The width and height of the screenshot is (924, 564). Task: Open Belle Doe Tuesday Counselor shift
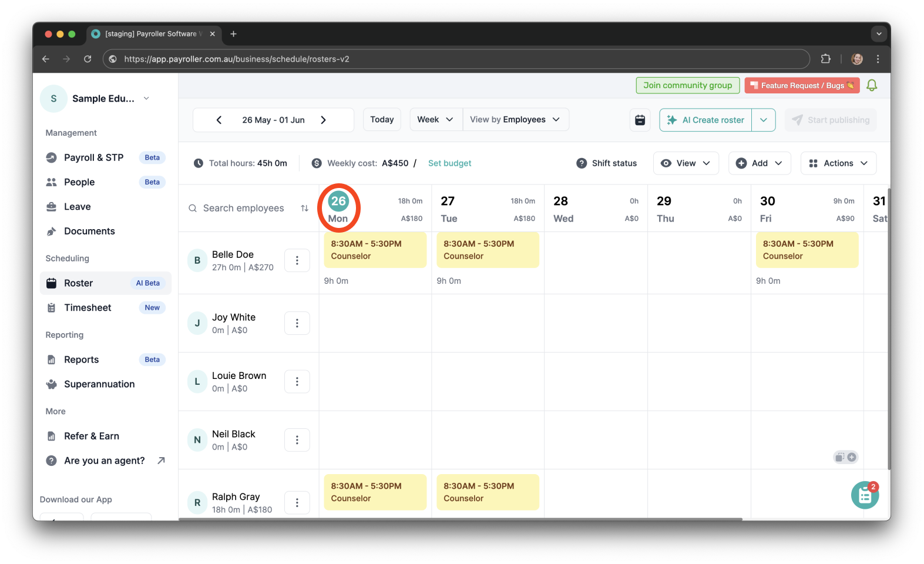pos(488,250)
